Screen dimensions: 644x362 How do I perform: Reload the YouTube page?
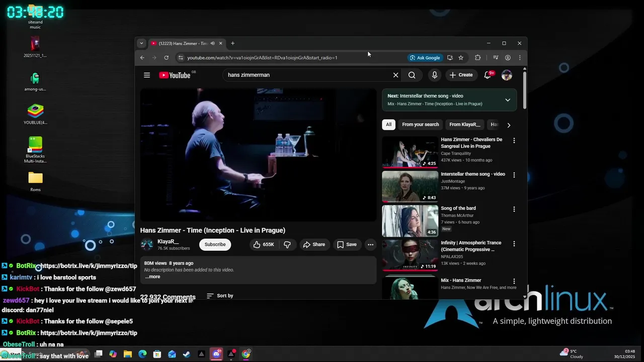[166, 58]
